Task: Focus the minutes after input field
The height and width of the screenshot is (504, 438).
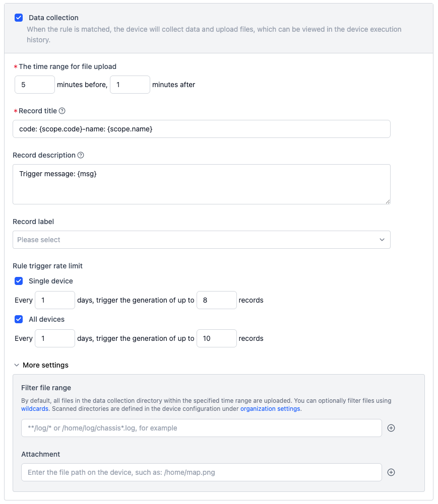Action: [x=130, y=85]
